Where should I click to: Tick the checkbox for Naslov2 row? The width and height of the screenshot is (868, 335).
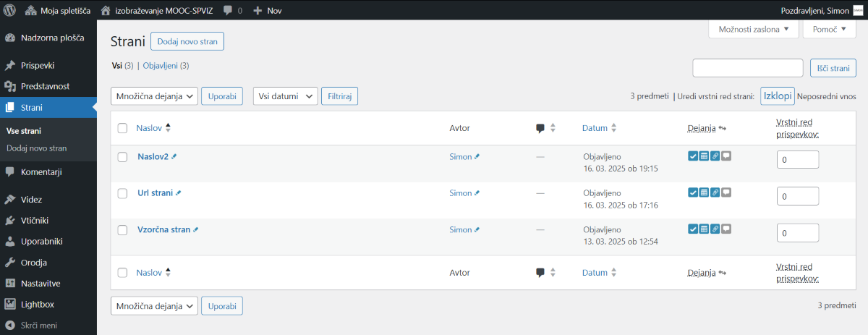click(122, 157)
